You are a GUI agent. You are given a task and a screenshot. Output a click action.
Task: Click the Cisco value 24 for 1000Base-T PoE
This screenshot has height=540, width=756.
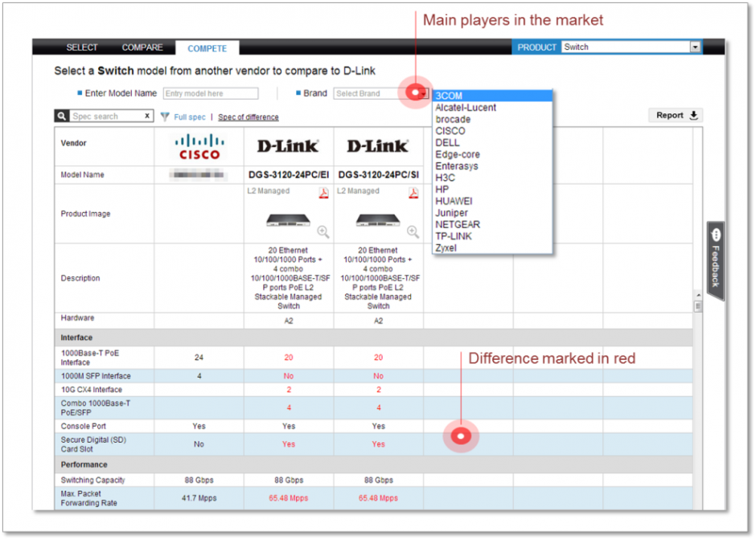coord(199,358)
